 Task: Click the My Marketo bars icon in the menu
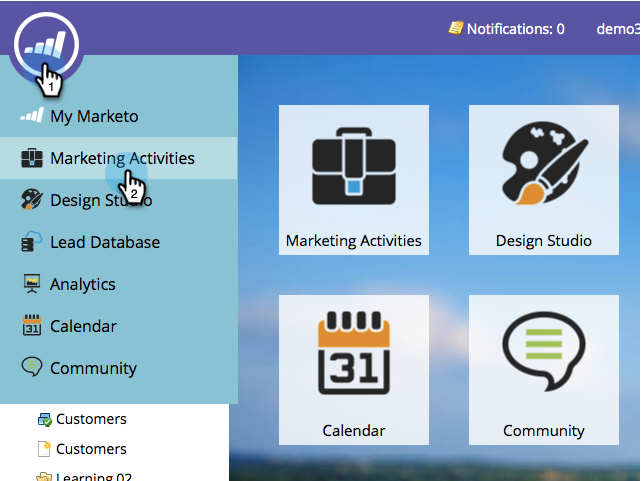pos(32,116)
